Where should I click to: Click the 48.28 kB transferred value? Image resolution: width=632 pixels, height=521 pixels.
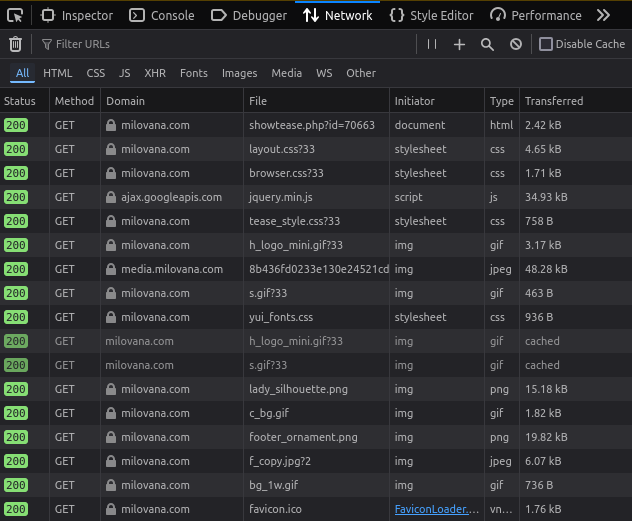tap(546, 269)
